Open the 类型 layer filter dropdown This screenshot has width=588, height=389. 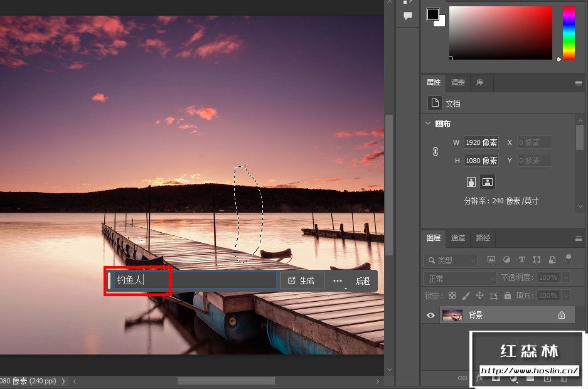(x=451, y=260)
